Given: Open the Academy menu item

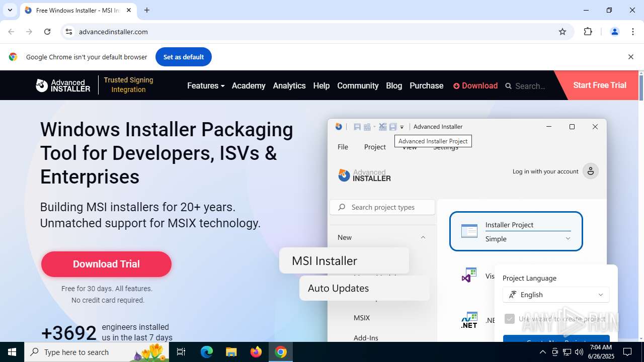Looking at the screenshot, I should (249, 85).
